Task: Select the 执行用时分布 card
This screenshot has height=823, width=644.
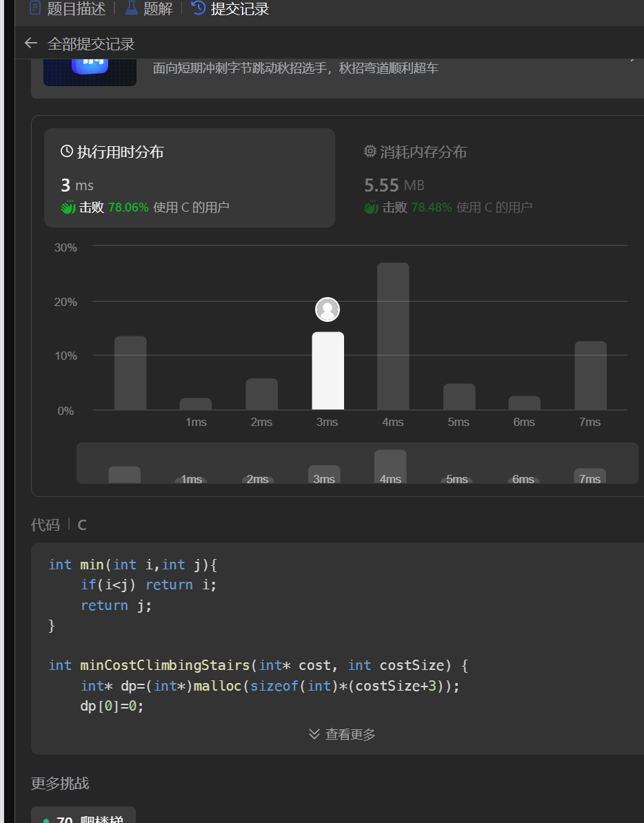Action: click(x=189, y=177)
